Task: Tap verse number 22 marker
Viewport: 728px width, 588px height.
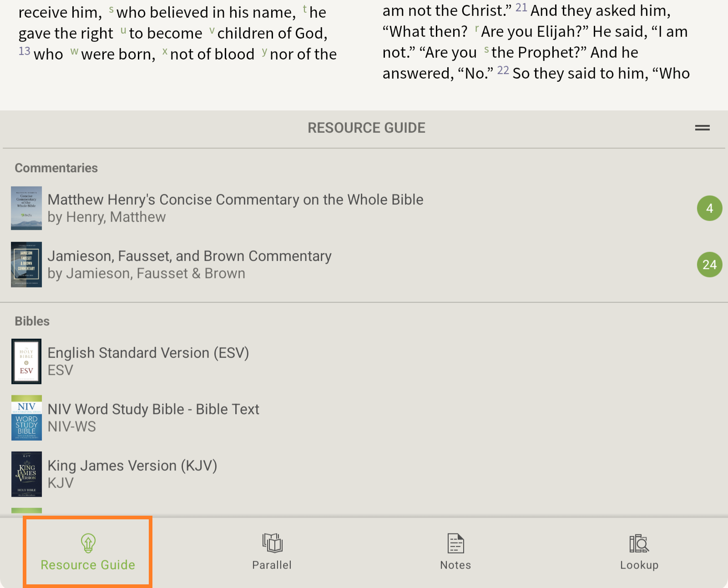Action: click(503, 70)
